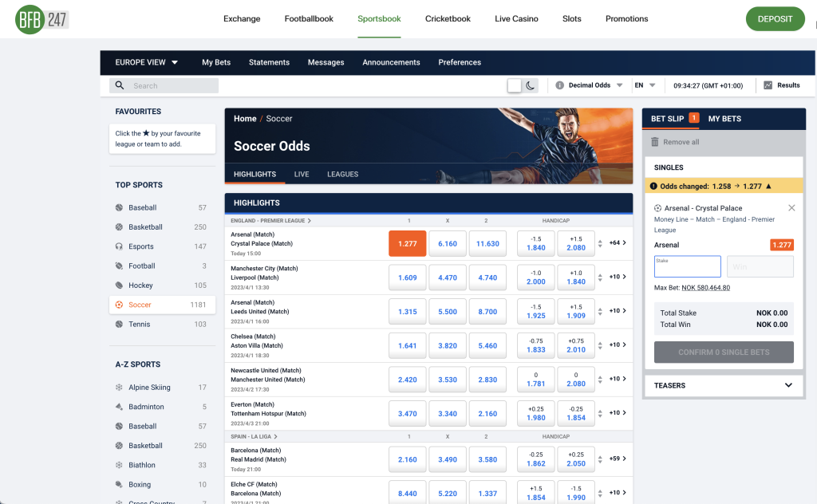Change handicap line for Chelsea vs Aston Villa
This screenshot has width=817, height=504.
click(600, 345)
